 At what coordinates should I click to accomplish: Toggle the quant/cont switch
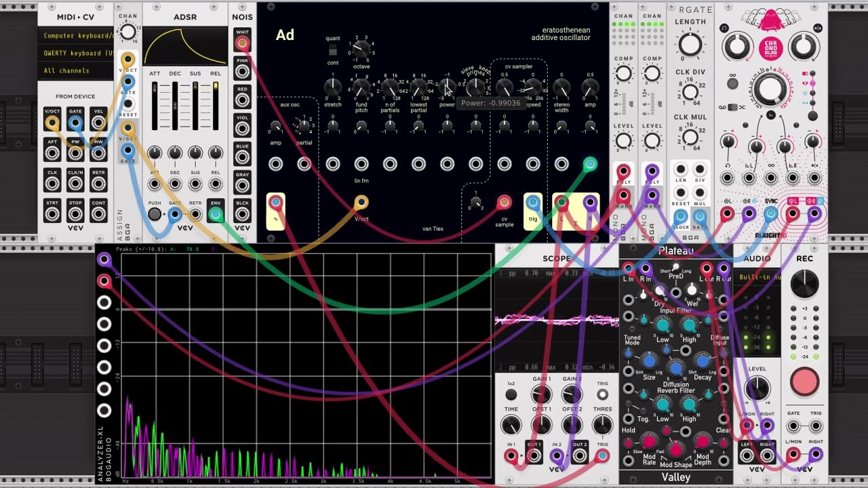(x=332, y=51)
